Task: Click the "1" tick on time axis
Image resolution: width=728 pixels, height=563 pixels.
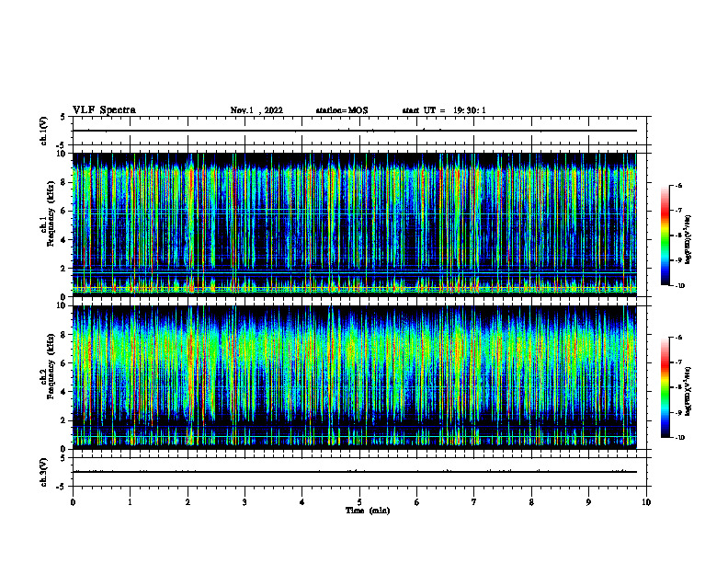Action: pos(130,502)
